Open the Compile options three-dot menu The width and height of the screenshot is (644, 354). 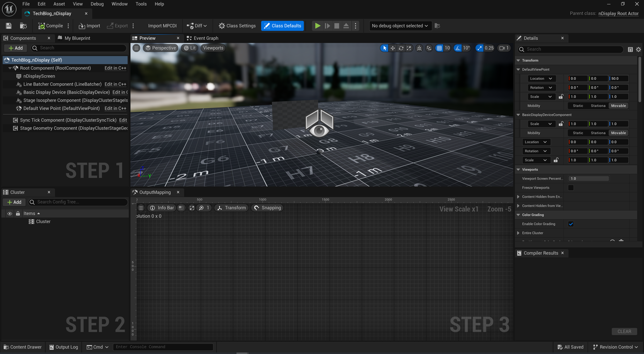(x=68, y=26)
